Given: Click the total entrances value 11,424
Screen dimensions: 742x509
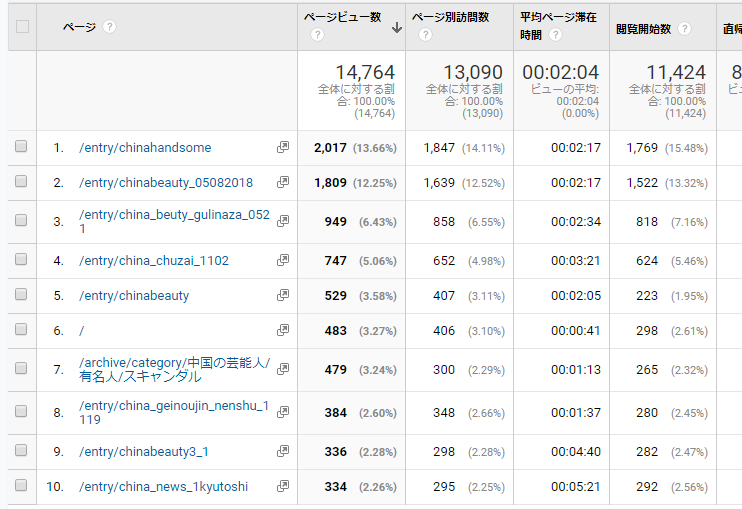Looking at the screenshot, I should click(676, 72).
